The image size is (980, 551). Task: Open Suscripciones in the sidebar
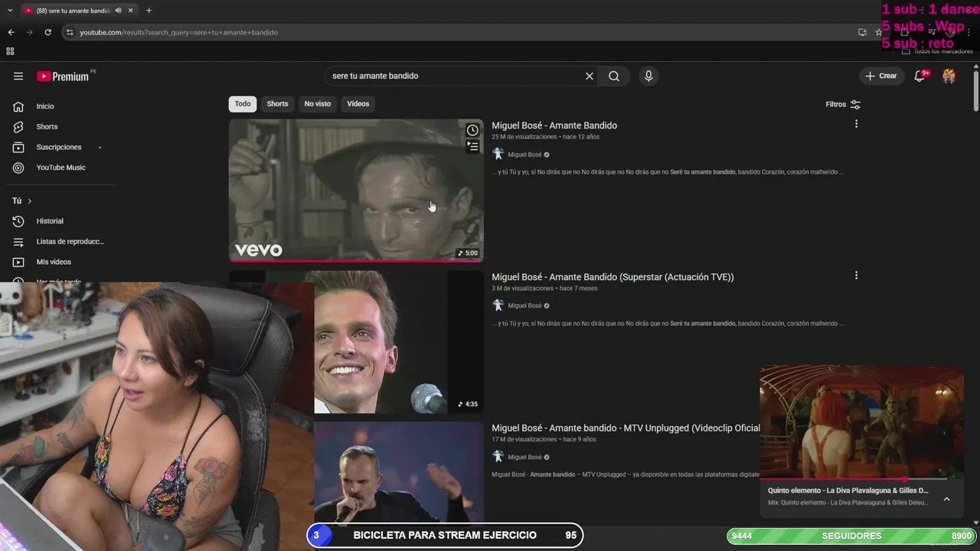tap(57, 147)
